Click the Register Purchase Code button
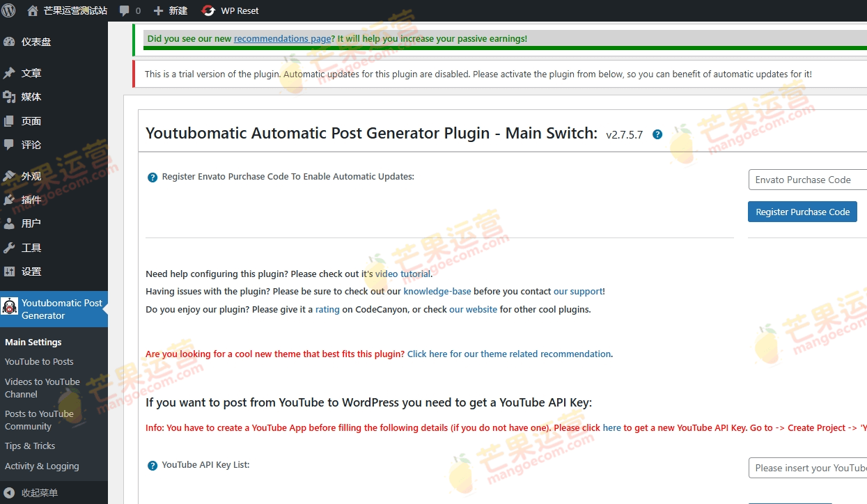The height and width of the screenshot is (504, 867). (802, 212)
